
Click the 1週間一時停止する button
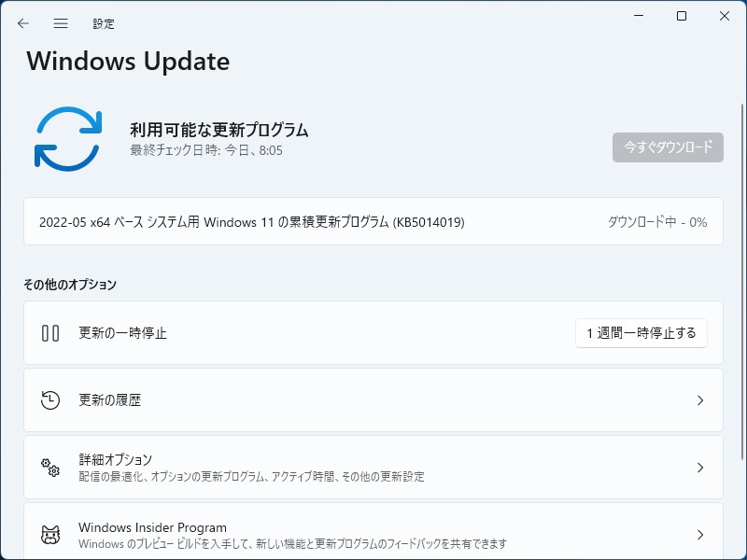(x=641, y=332)
